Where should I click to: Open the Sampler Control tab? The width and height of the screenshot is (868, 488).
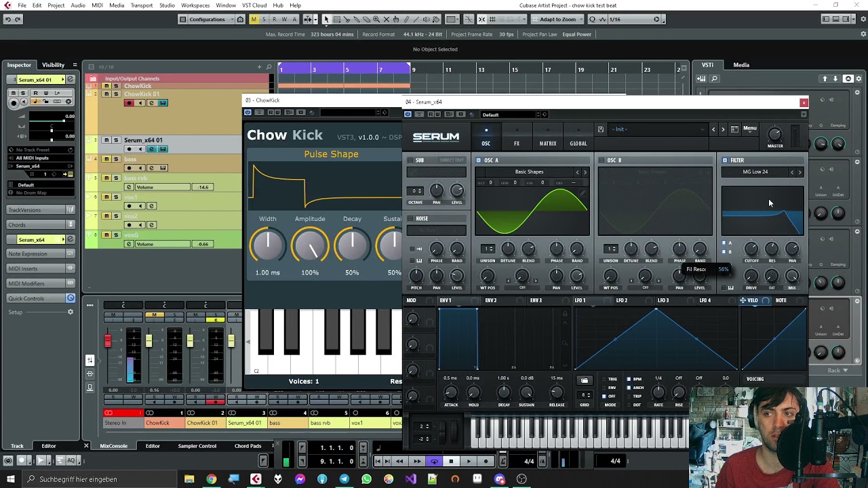[197, 446]
